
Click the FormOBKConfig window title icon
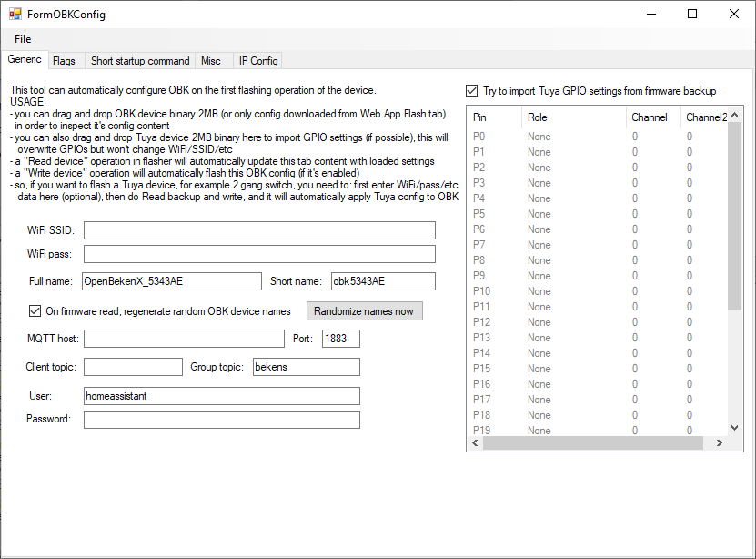[x=15, y=15]
